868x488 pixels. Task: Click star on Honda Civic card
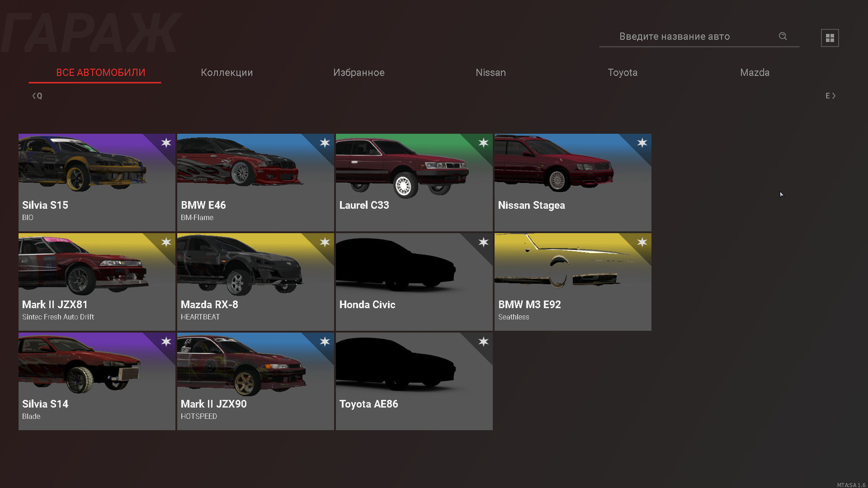[x=483, y=242]
